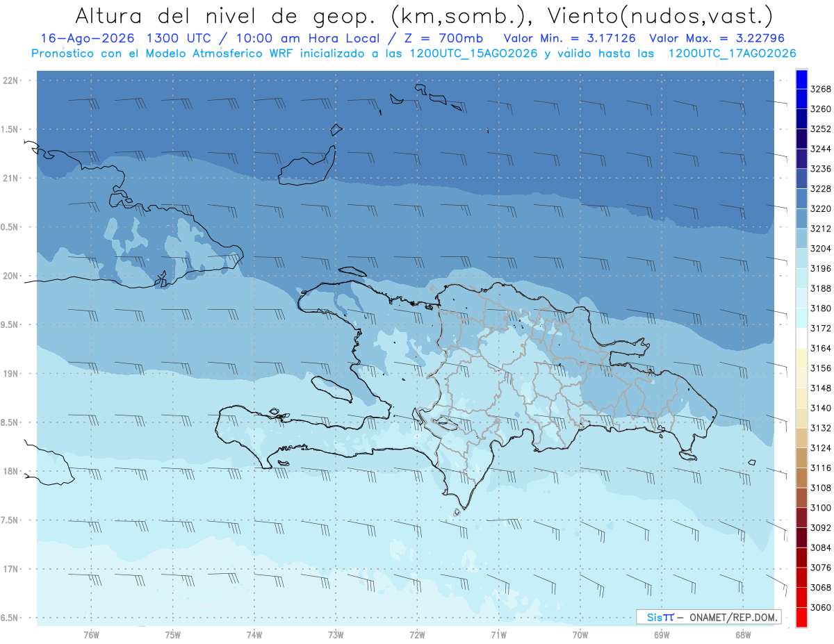Click the 3132 colorbar label
The height and width of the screenshot is (644, 834).
tap(821, 428)
